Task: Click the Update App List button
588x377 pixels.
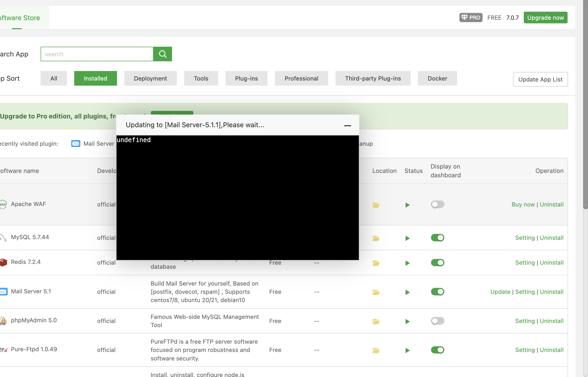Action: [x=540, y=79]
